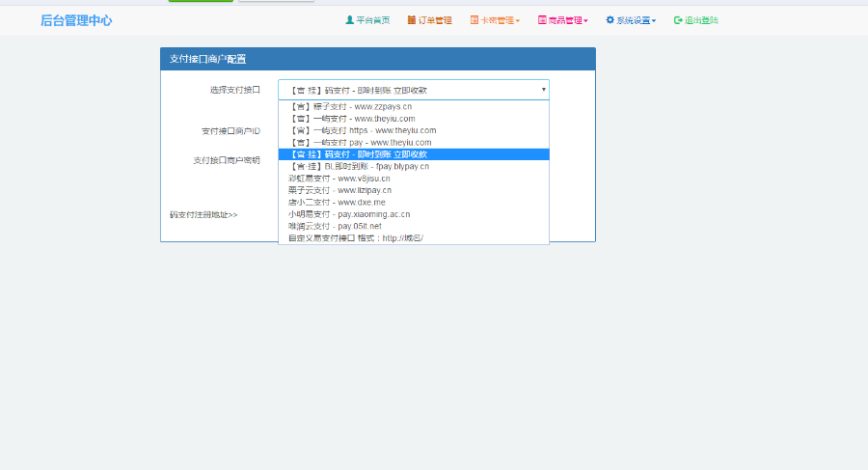868x470 pixels.
Task: Select 自定义易支付接口 option
Action: point(414,237)
